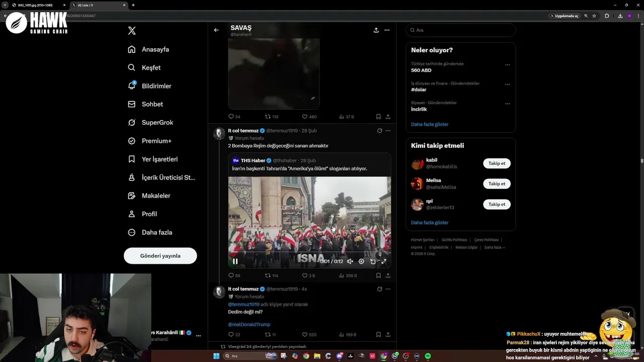This screenshot has width=644, height=362.
Task: Open SAVAŞ list more options menu
Action: click(x=387, y=30)
